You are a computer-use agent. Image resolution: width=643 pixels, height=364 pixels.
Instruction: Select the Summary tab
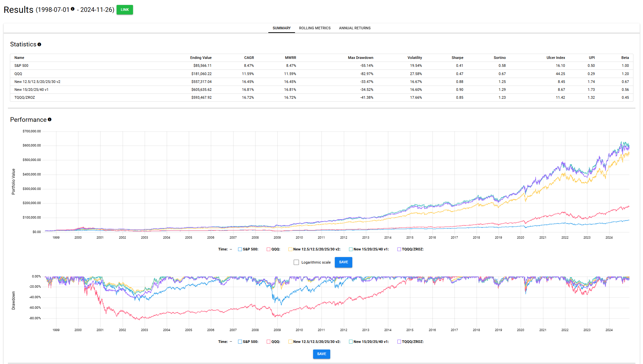(281, 28)
